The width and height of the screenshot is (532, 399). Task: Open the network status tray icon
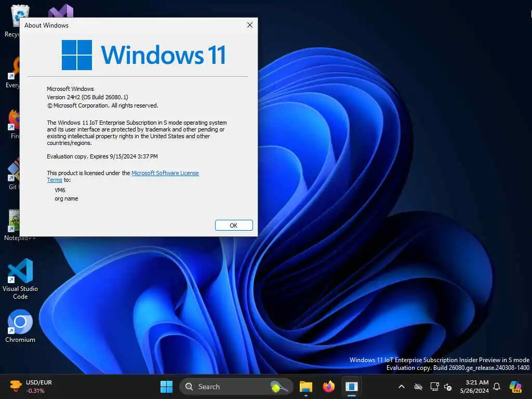coord(434,387)
